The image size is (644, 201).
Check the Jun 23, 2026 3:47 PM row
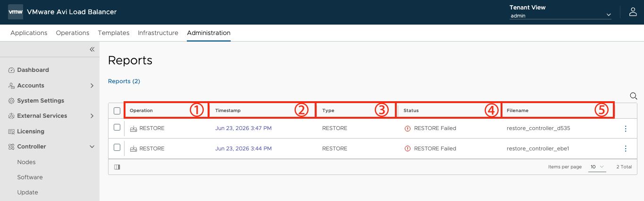pyautogui.click(x=117, y=127)
